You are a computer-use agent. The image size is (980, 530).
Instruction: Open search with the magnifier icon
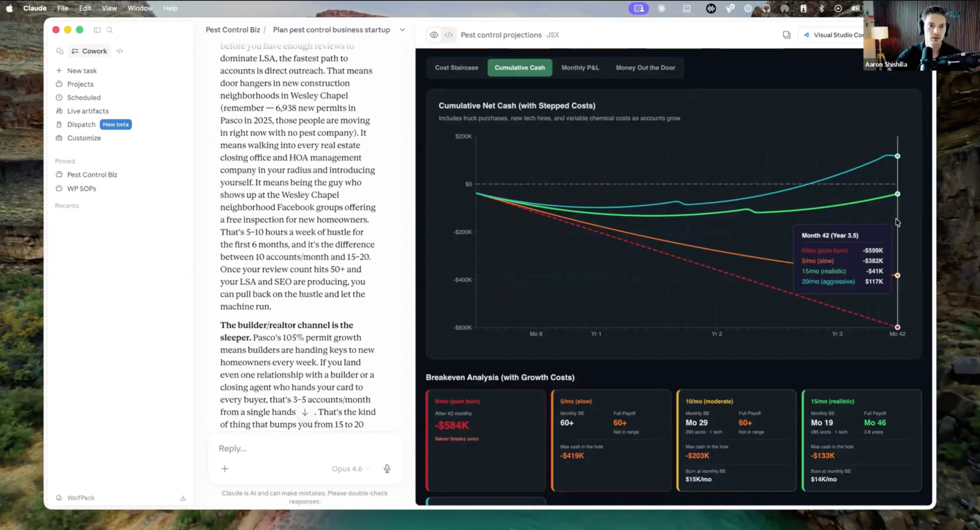(109, 30)
